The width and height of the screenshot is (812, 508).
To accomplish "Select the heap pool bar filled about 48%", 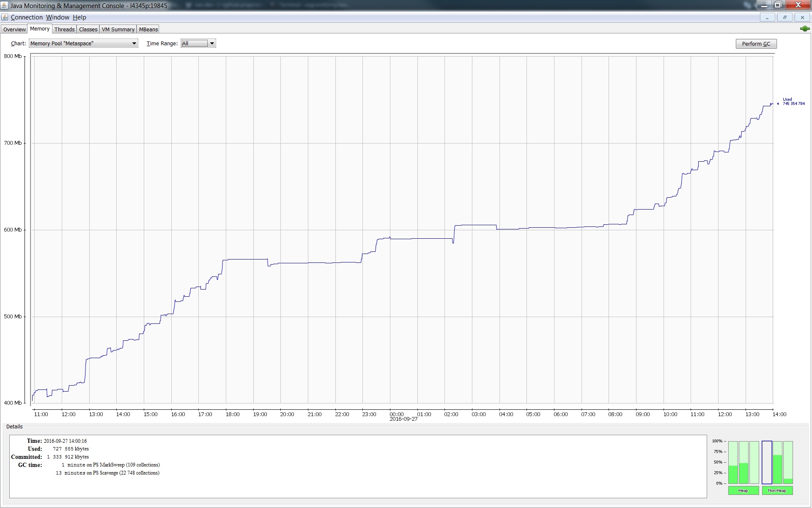I will point(743,462).
